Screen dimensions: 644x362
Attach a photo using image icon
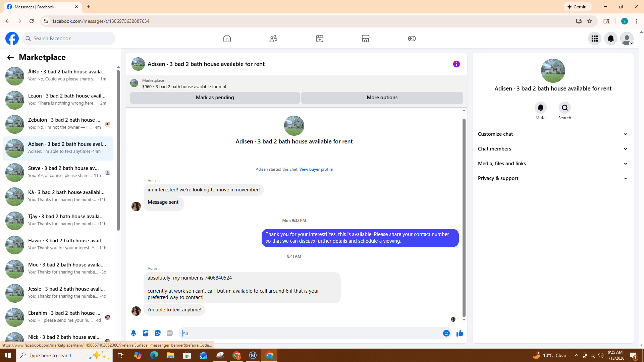[146, 333]
